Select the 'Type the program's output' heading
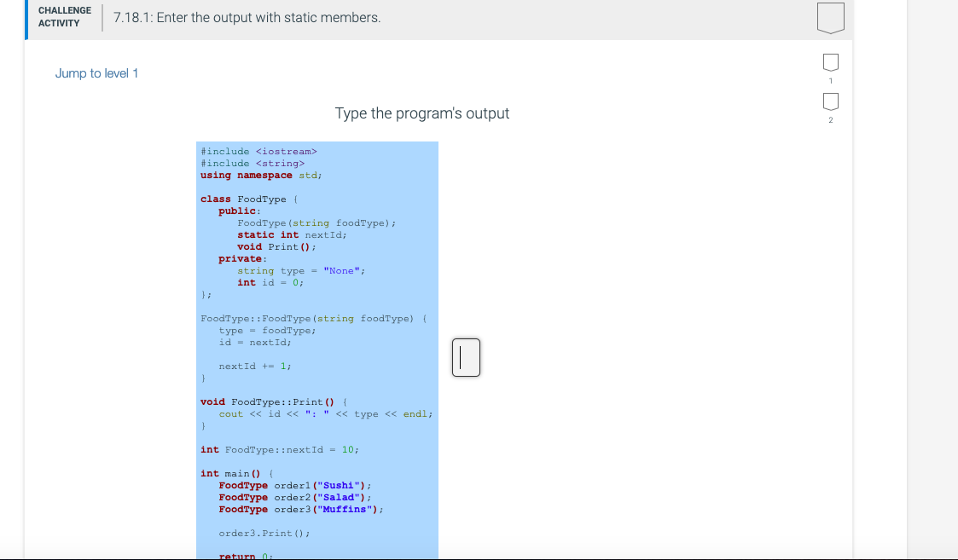The width and height of the screenshot is (958, 560). pyautogui.click(x=423, y=113)
